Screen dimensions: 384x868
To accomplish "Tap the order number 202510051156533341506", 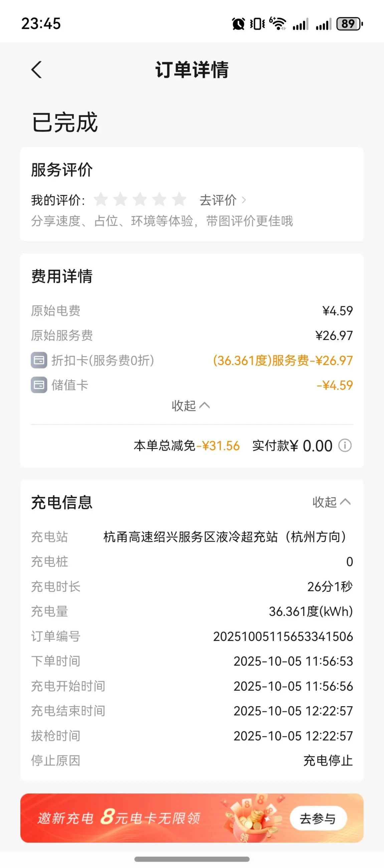I will [x=283, y=636].
